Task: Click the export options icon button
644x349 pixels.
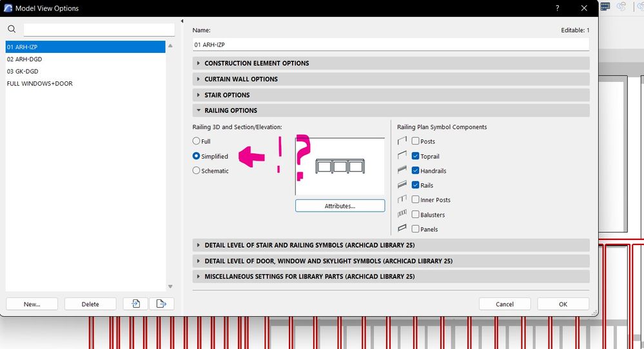Action: [x=161, y=304]
